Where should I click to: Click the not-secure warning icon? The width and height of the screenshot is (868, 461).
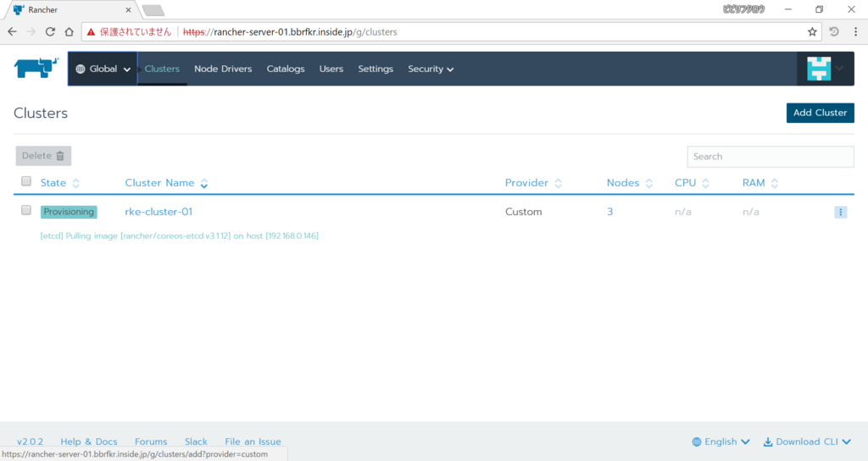click(x=92, y=32)
